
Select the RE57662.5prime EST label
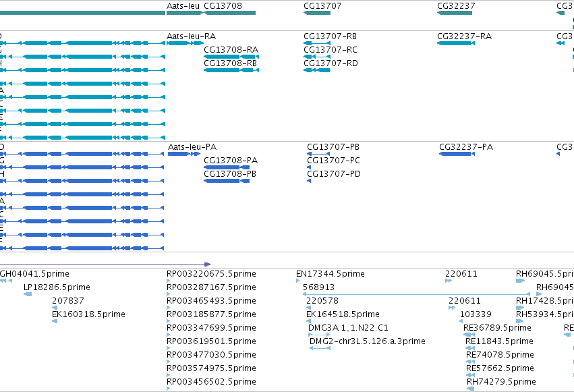tap(500, 368)
